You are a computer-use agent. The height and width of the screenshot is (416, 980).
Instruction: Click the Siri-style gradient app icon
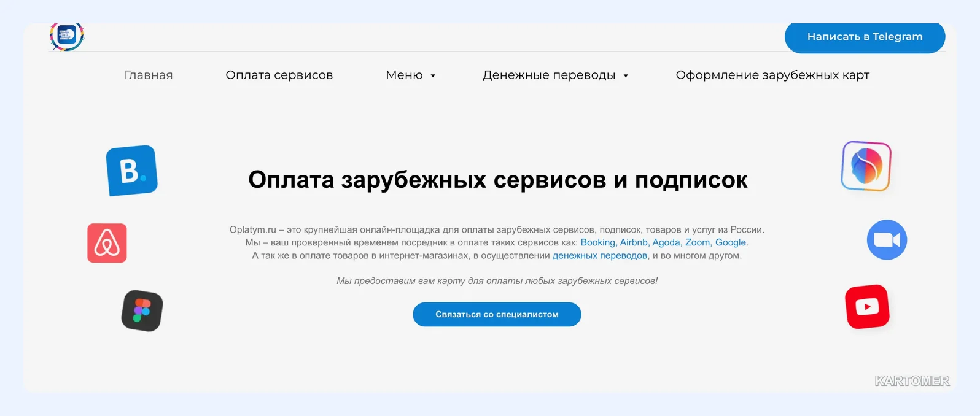(x=866, y=166)
